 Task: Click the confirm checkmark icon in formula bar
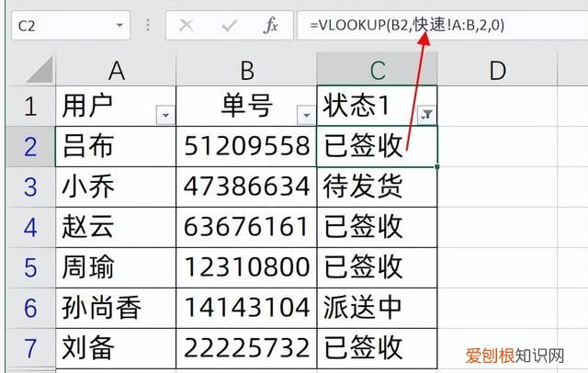(229, 26)
